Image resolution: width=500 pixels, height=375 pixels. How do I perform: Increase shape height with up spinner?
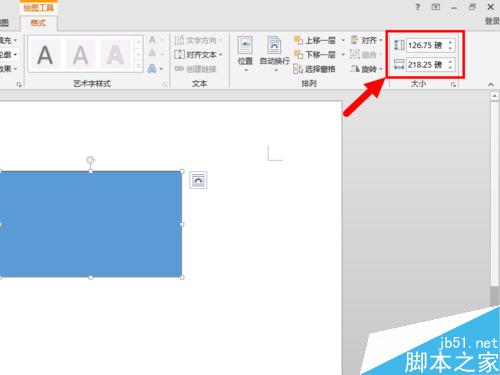pyautogui.click(x=451, y=42)
